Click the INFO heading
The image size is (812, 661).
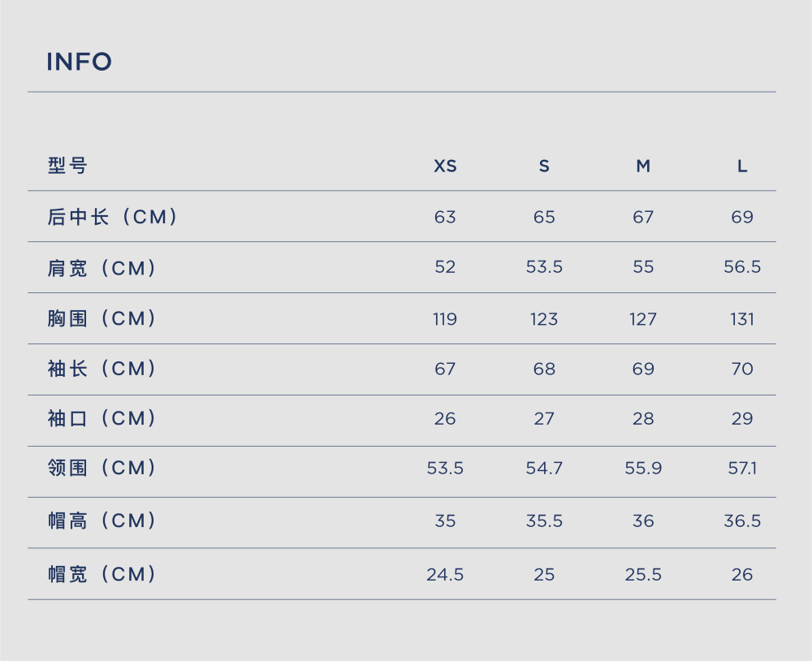[x=80, y=62]
